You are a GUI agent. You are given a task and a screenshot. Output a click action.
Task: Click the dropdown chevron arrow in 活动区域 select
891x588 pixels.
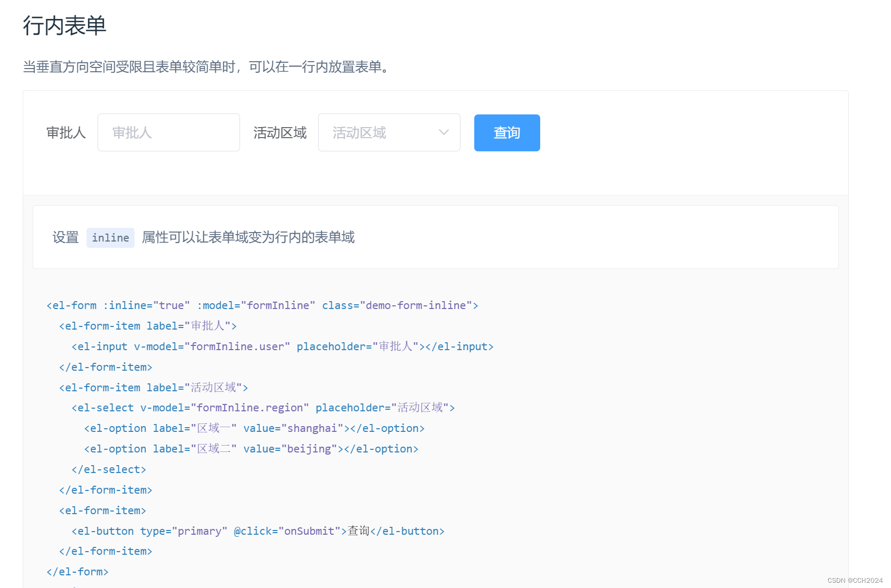(444, 132)
